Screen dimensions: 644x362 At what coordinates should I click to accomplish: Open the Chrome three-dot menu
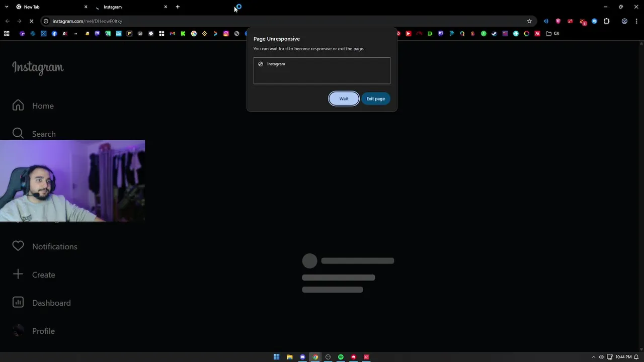[x=636, y=21]
